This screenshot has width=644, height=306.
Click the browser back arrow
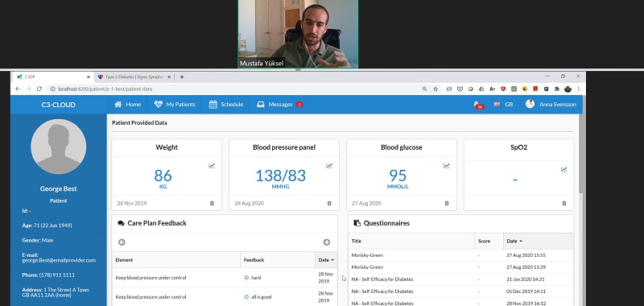pyautogui.click(x=18, y=89)
